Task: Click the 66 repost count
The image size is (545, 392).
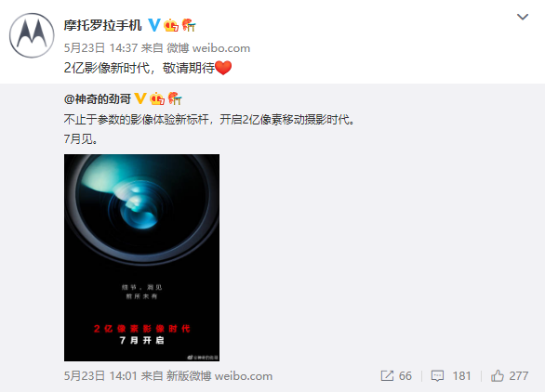Action: coord(405,375)
